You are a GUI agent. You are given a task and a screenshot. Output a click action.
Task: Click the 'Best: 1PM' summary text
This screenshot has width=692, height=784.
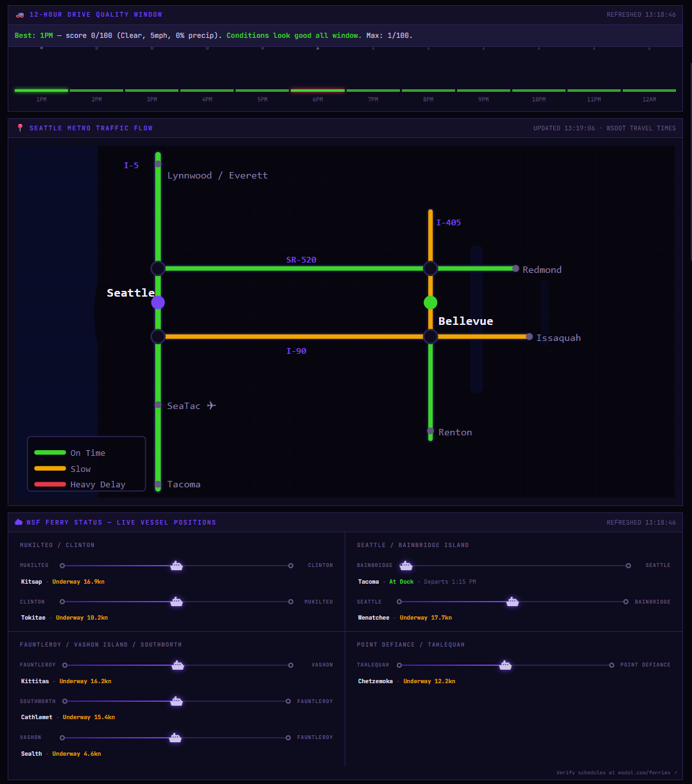coord(34,36)
